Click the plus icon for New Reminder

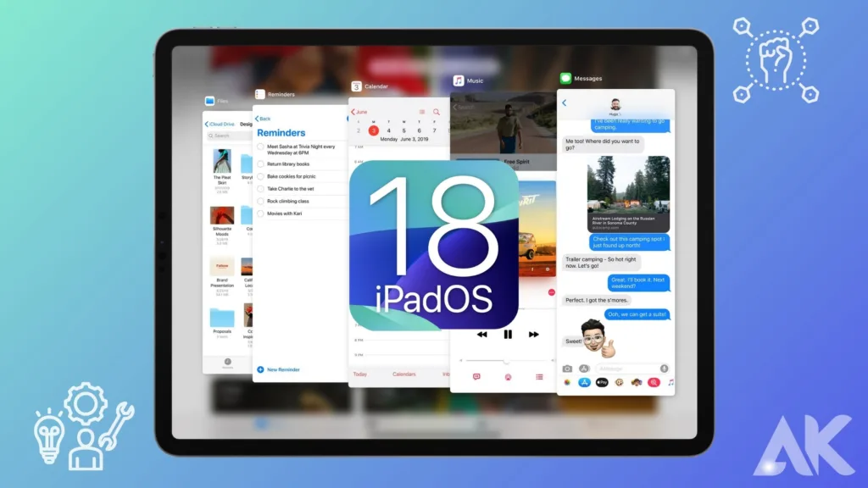[260, 369]
